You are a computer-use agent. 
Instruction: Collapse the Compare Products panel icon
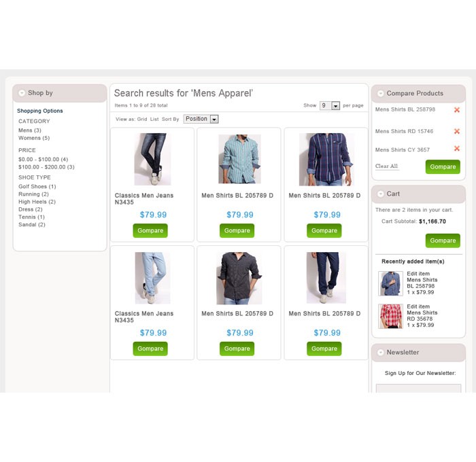point(380,94)
